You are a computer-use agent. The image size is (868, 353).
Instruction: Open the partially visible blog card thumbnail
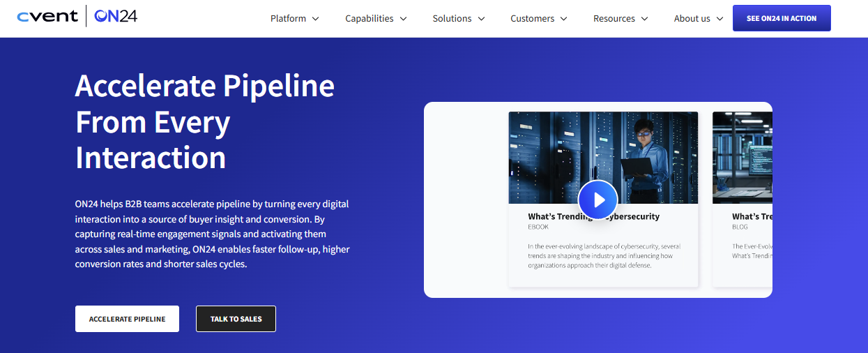(743, 158)
